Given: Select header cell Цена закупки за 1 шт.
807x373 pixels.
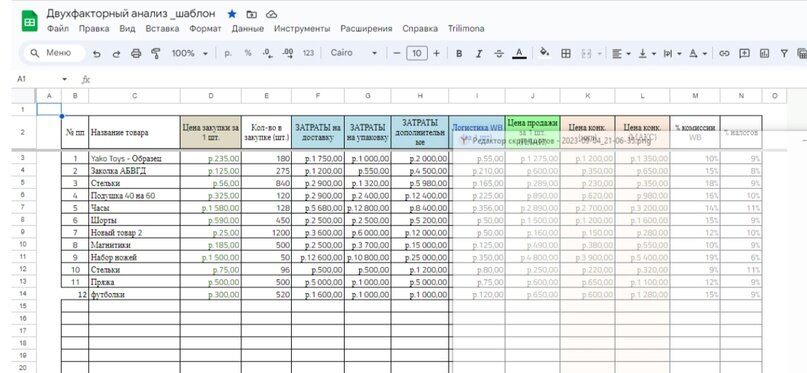Looking at the screenshot, I should [x=210, y=133].
